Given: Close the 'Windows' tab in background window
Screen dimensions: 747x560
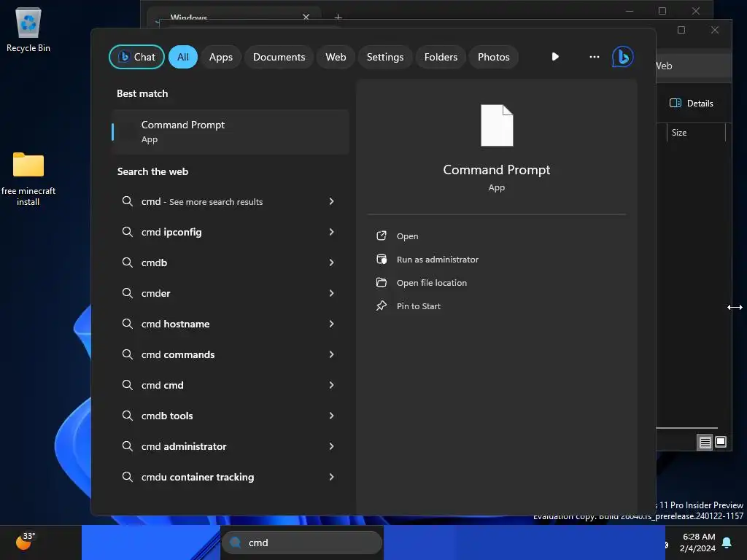Looking at the screenshot, I should tap(306, 17).
